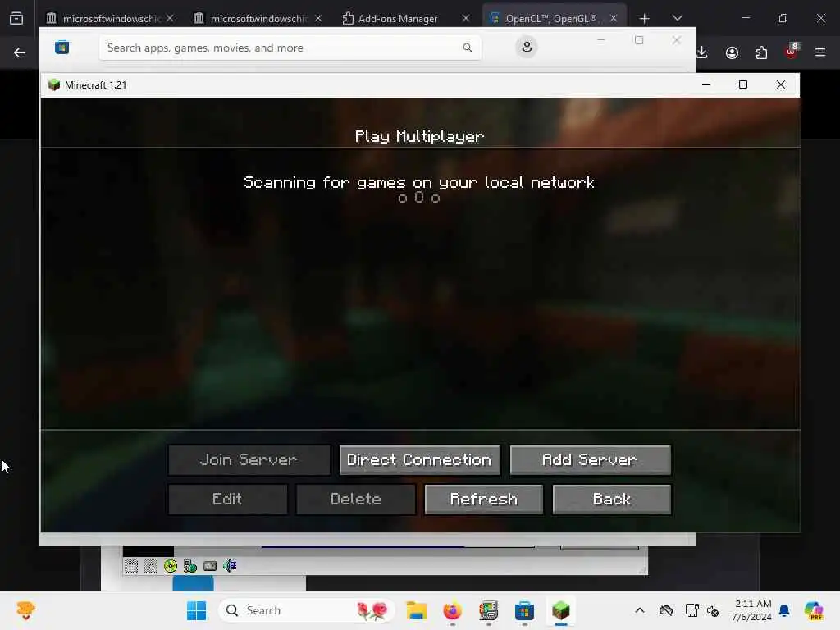This screenshot has height=630, width=840.
Task: Expand the list all tabs dropdown
Action: 677,18
